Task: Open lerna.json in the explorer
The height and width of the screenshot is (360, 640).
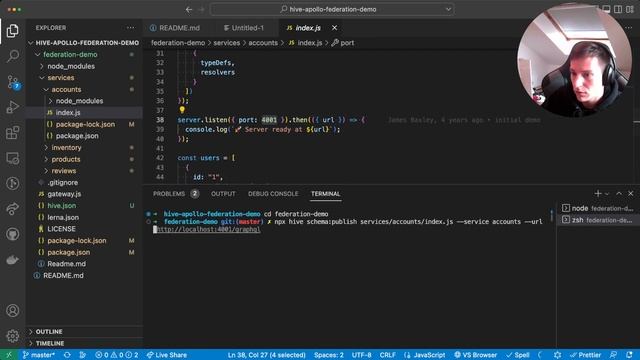Action: (x=63, y=217)
